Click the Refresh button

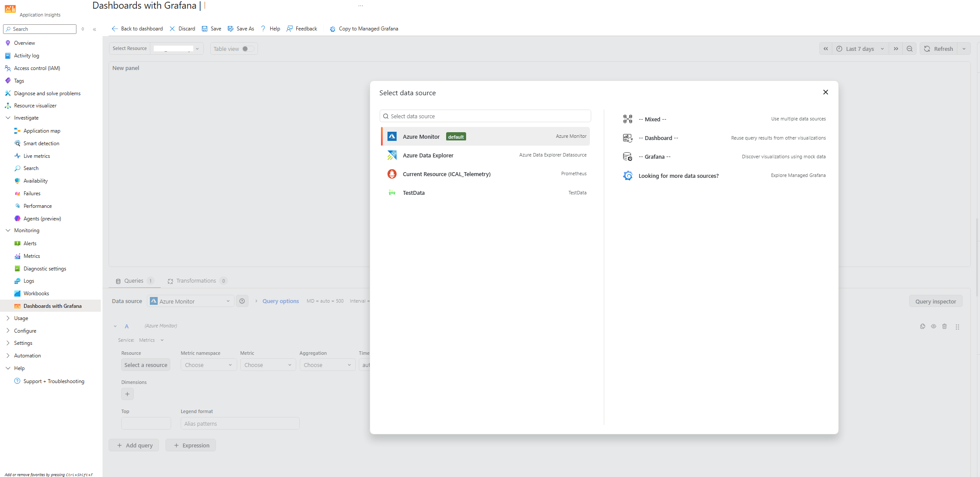point(938,49)
